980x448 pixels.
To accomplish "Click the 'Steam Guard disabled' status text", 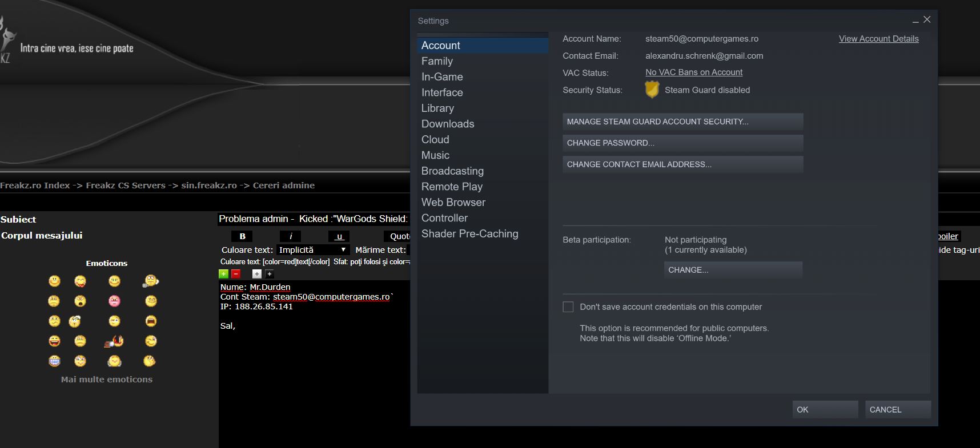I will 707,90.
